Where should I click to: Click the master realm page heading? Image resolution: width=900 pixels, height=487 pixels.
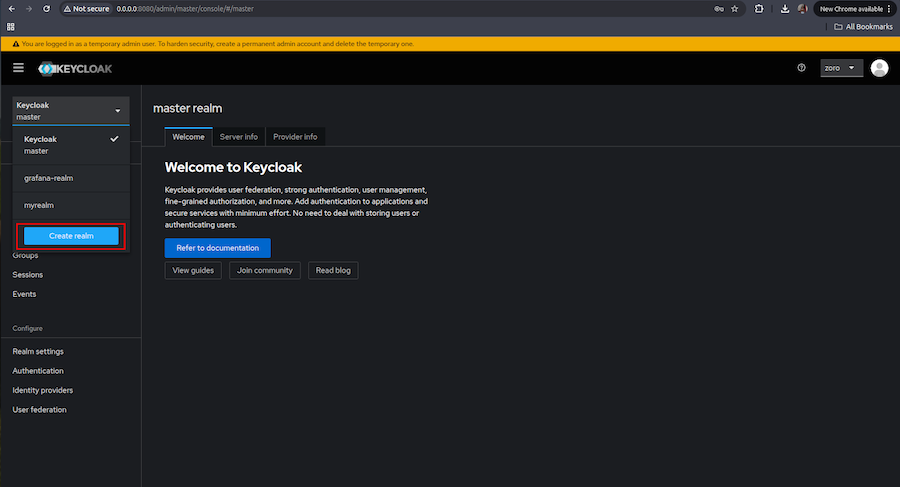188,108
